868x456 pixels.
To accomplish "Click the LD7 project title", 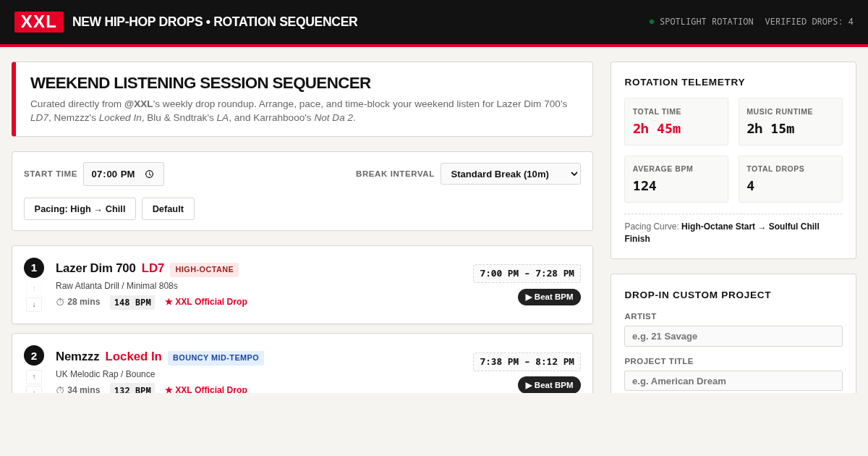I will [153, 269].
